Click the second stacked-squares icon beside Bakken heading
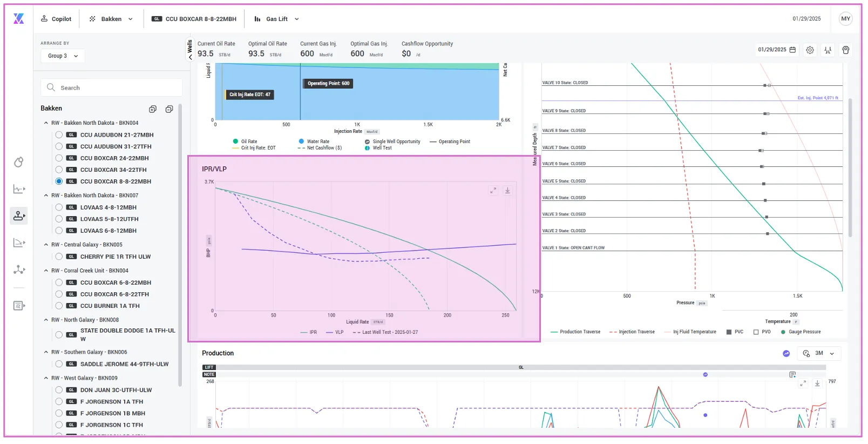The width and height of the screenshot is (868, 444). (169, 109)
